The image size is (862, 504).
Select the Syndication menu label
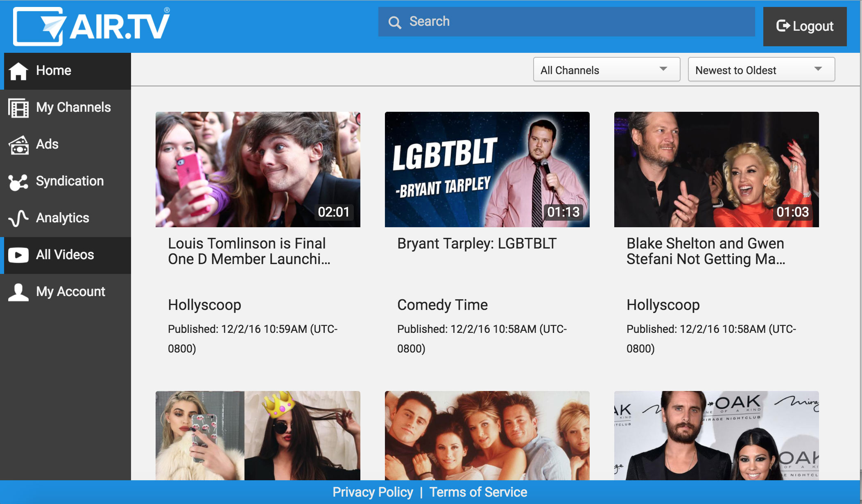(70, 181)
